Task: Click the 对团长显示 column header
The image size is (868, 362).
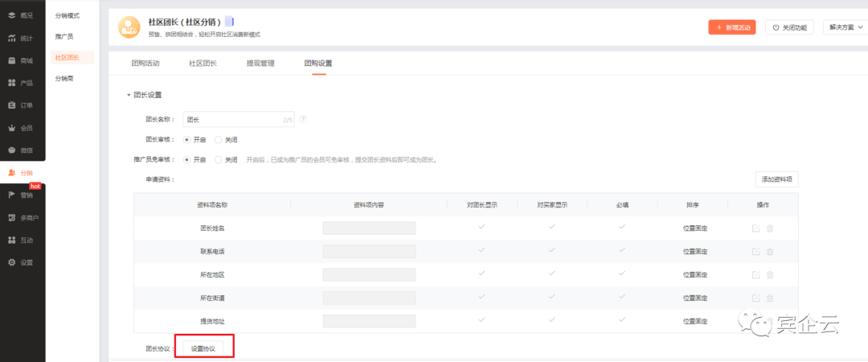Action: [x=482, y=204]
